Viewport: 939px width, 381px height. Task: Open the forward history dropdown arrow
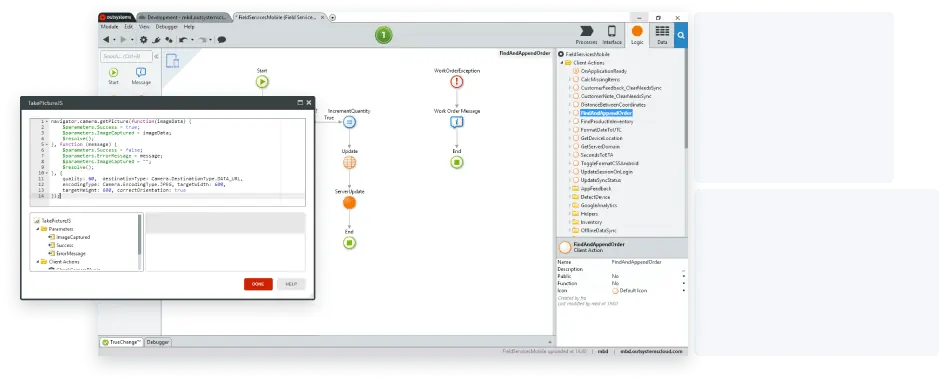pos(132,40)
